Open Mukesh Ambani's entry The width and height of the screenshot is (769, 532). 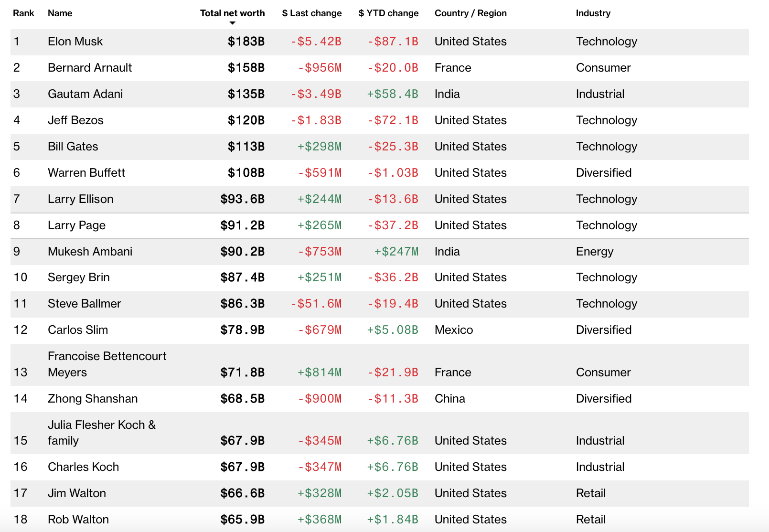coord(90,252)
